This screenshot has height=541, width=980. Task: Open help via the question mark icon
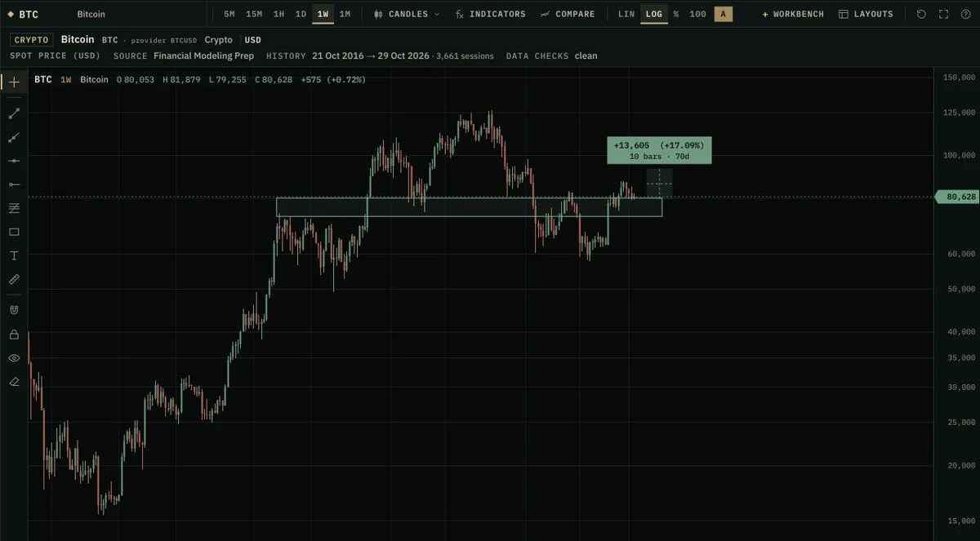click(966, 14)
